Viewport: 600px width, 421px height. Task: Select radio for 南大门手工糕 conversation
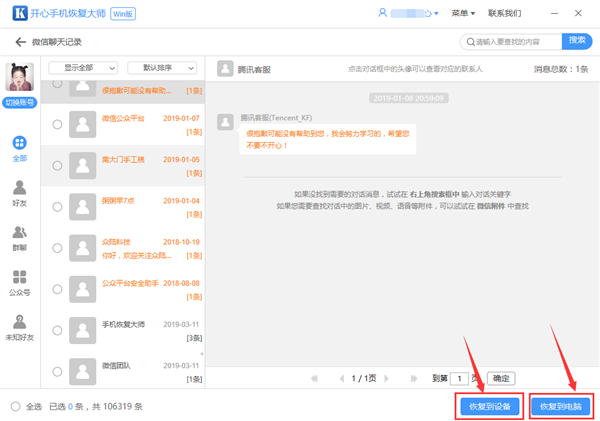[x=57, y=166]
